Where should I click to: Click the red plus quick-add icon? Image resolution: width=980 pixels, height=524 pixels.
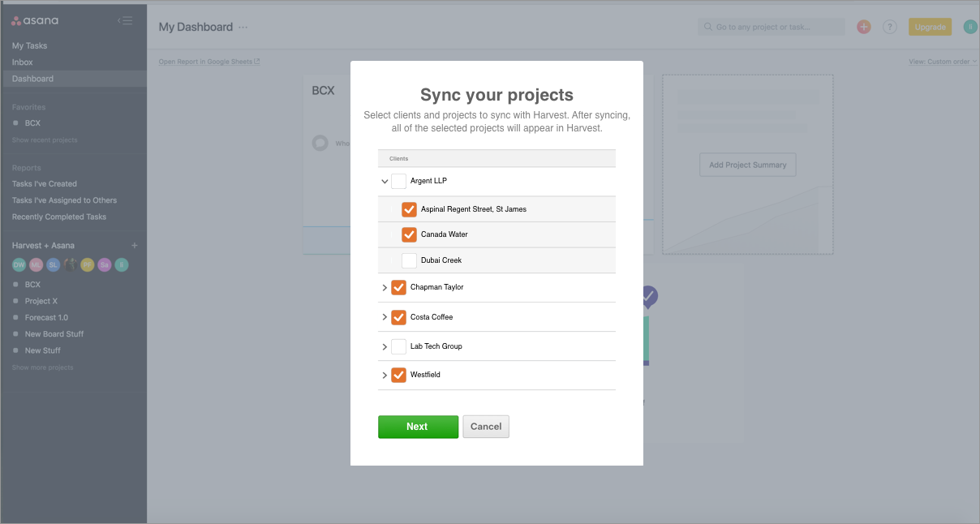863,27
